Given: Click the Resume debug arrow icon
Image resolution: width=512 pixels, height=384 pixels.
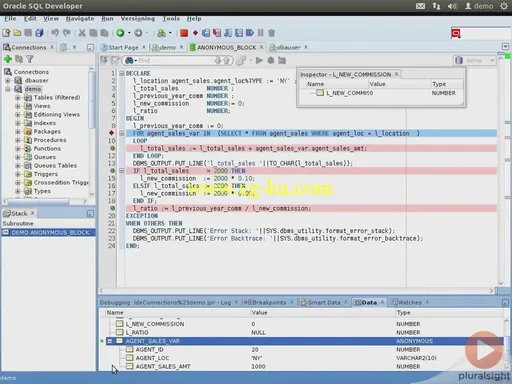Looking at the screenshot, I should (x=250, y=33).
